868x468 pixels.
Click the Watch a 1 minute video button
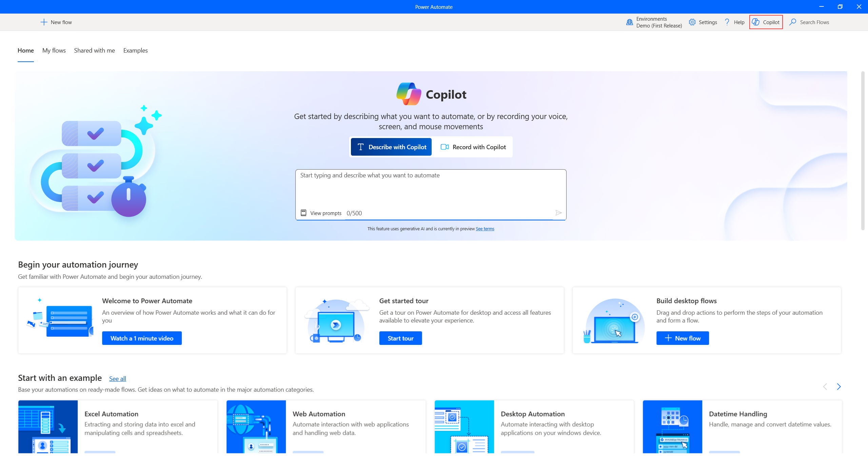pos(142,338)
